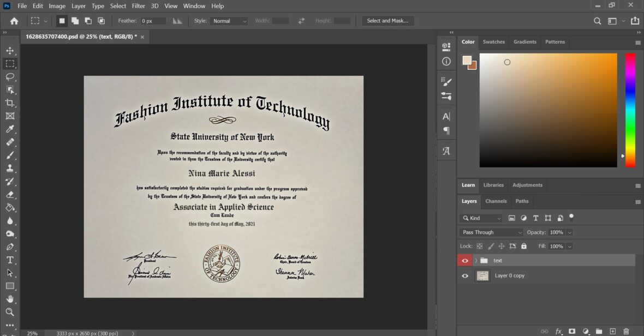The image size is (644, 336).
Task: Select the Zoom tool
Action: pos(10,312)
